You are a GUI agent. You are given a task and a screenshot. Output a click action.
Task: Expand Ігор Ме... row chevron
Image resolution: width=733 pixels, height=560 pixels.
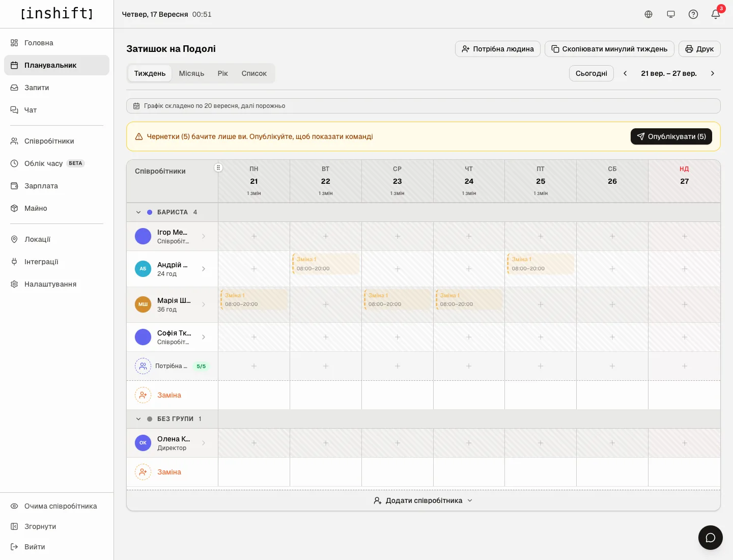coord(204,236)
